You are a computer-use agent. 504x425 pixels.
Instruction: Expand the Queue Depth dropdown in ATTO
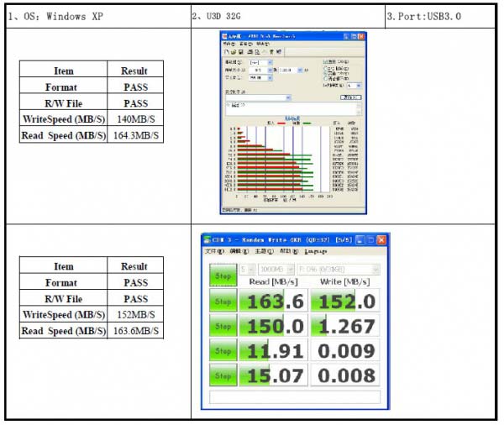click(x=355, y=85)
